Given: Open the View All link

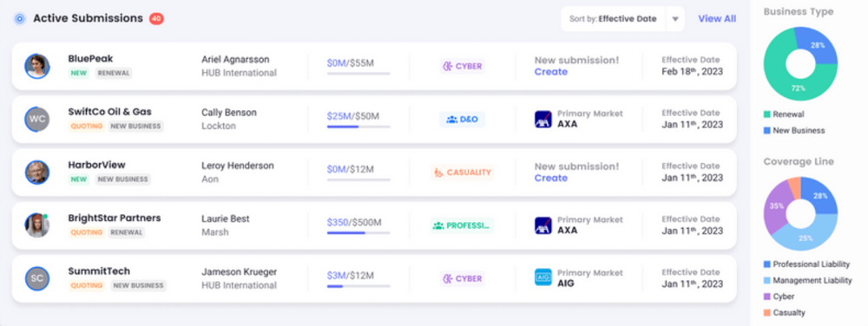Looking at the screenshot, I should coord(717,19).
